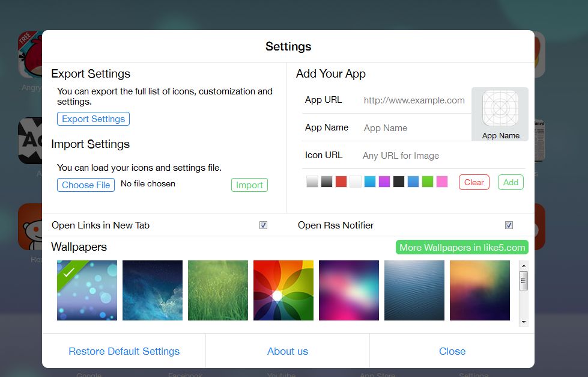The height and width of the screenshot is (377, 588).
Task: Click Restore Default Settings
Action: tap(124, 351)
